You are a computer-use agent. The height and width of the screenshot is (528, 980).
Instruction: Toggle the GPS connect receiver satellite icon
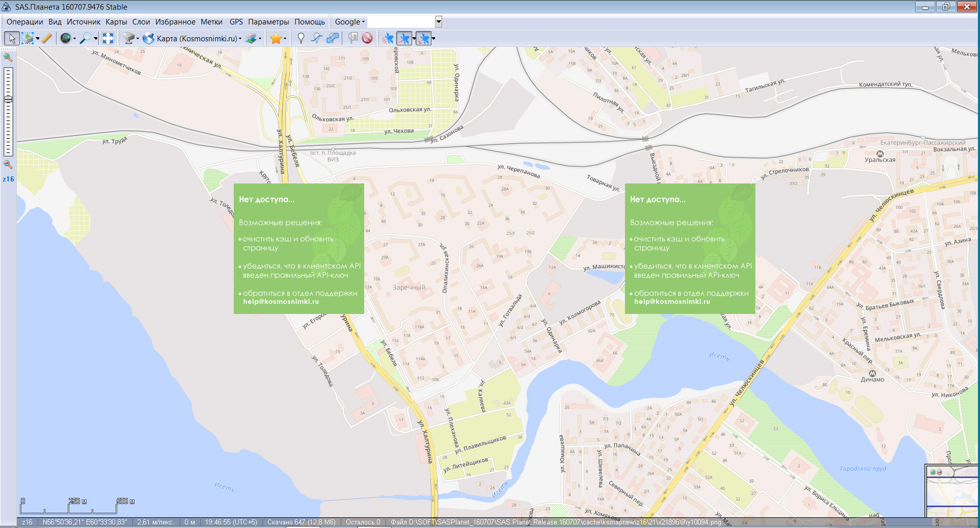coord(388,38)
